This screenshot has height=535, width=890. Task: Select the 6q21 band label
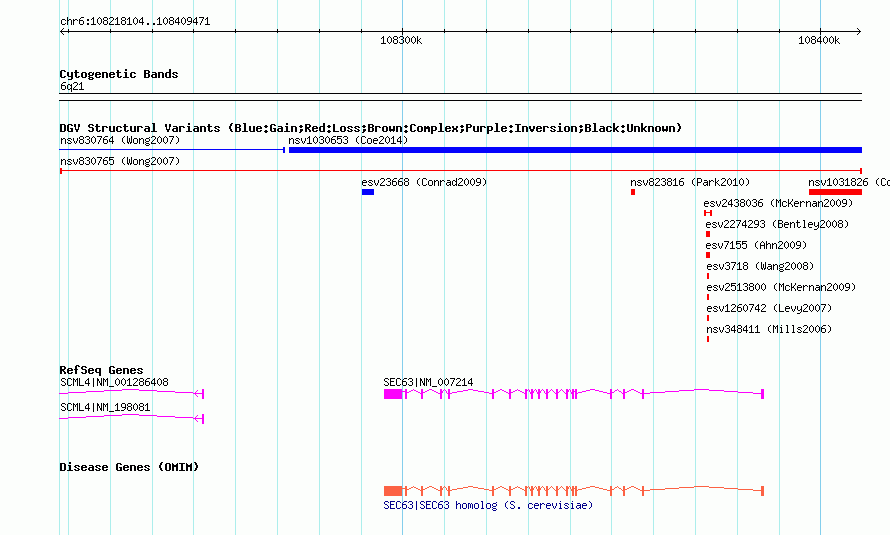tap(72, 86)
